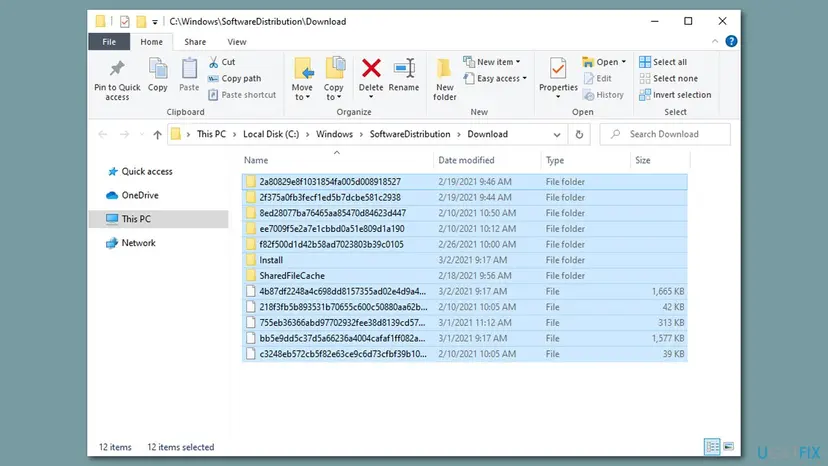Open Customize Quick Access Toolbar arrow
This screenshot has width=828, height=466.
tap(155, 22)
